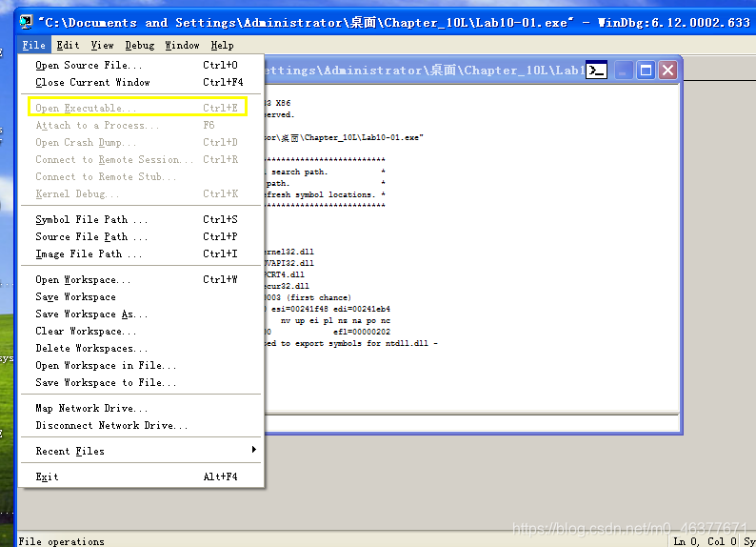Choose Open Workspace entry
The width and height of the screenshot is (756, 547).
pos(141,280)
